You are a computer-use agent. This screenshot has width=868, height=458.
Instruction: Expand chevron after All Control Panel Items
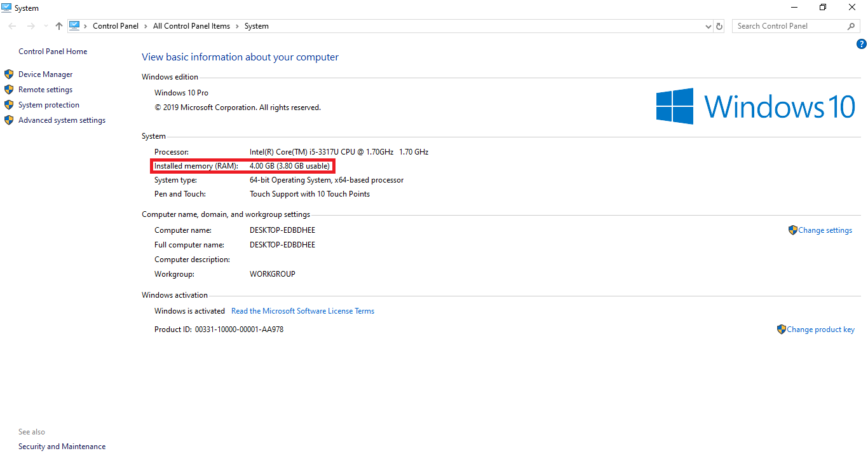click(x=237, y=26)
